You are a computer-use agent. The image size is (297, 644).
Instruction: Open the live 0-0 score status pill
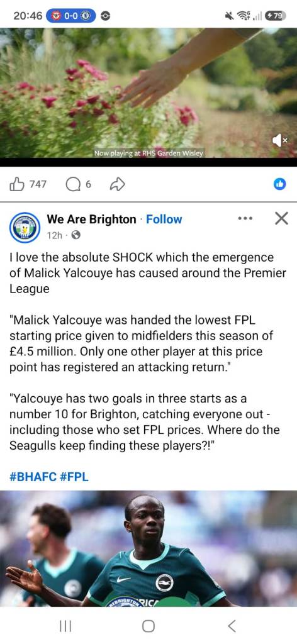coord(71,16)
